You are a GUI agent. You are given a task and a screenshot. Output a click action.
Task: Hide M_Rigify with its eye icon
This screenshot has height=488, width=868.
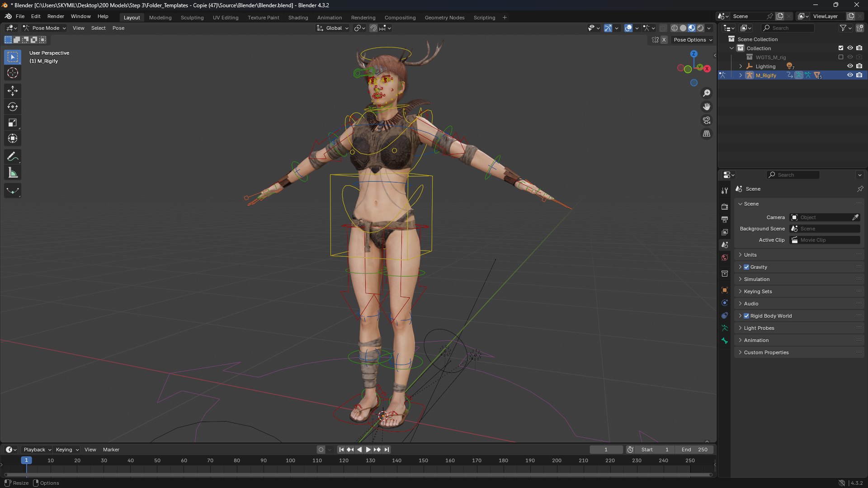pos(850,75)
